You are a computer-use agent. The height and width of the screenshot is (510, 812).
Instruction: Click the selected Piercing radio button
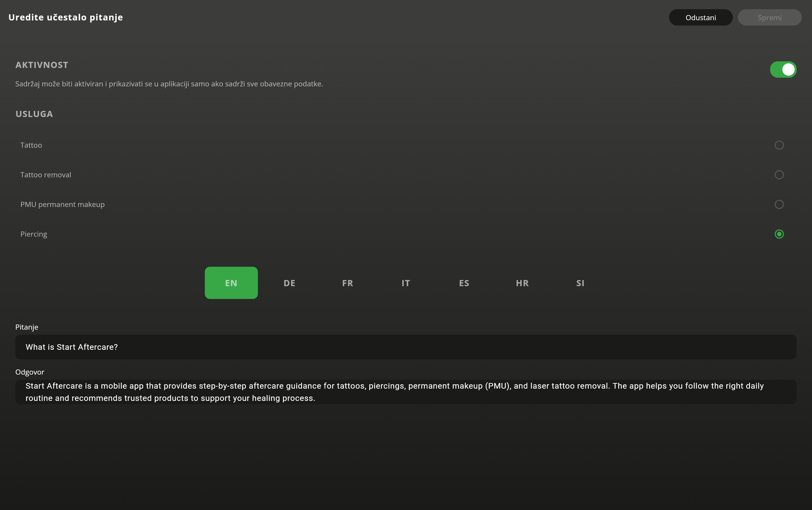779,234
